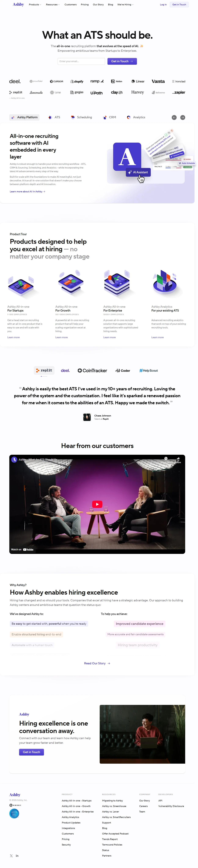Expand the Resources dropdown menu
Viewport: 198px width, 868px height.
point(53,5)
